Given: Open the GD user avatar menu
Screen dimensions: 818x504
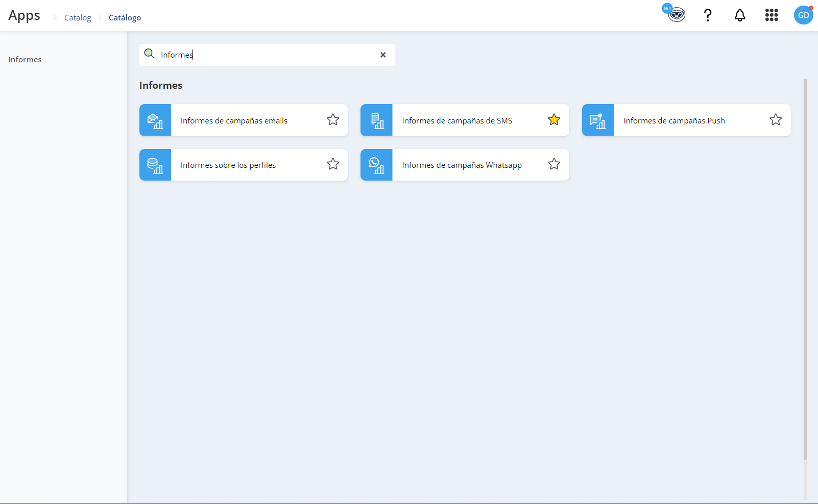Looking at the screenshot, I should [x=803, y=15].
